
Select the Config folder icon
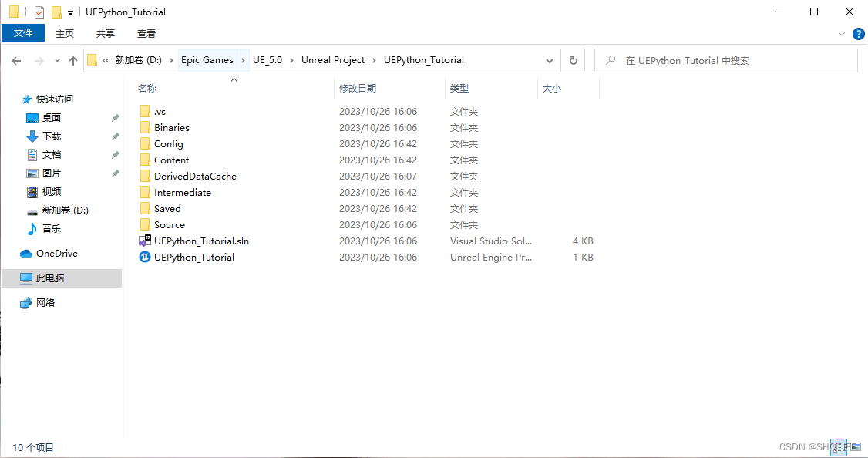[x=145, y=143]
